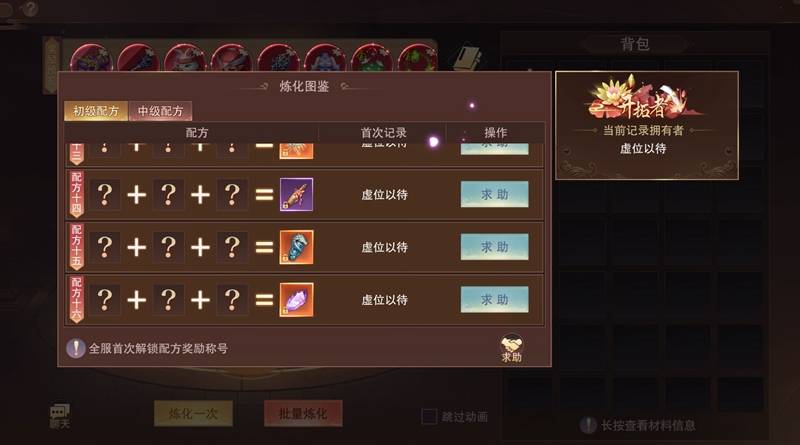Click 求助 button for recipe fifteen
Screen dimensions: 800x445
[494, 247]
